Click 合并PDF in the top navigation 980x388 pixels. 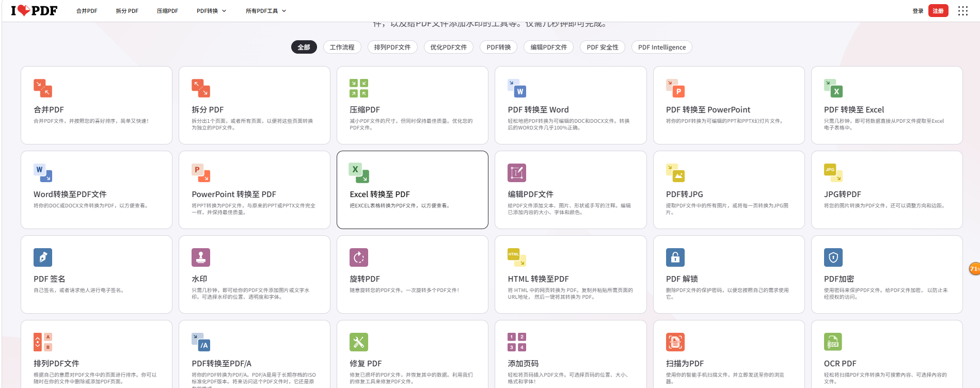pyautogui.click(x=87, y=11)
